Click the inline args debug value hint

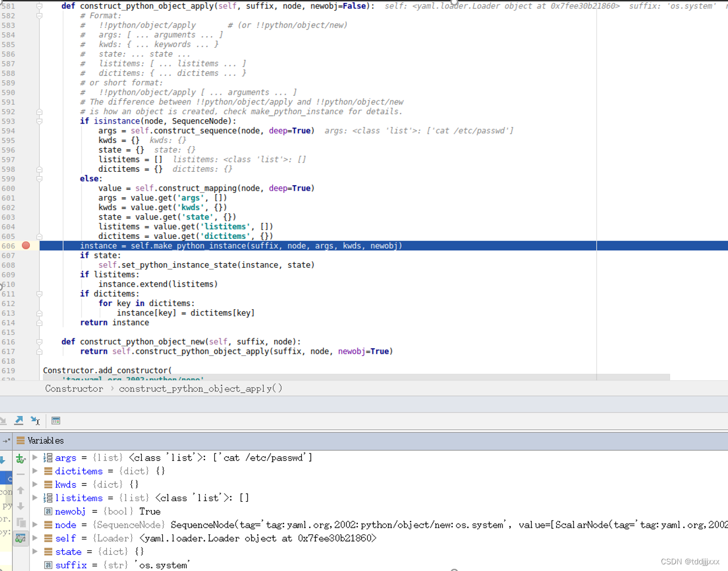pyautogui.click(x=419, y=131)
